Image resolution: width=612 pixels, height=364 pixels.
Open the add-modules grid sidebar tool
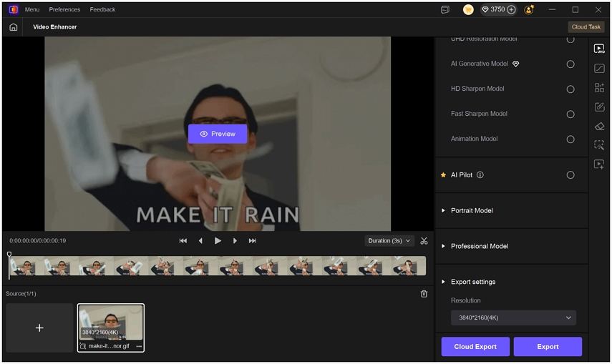[599, 87]
